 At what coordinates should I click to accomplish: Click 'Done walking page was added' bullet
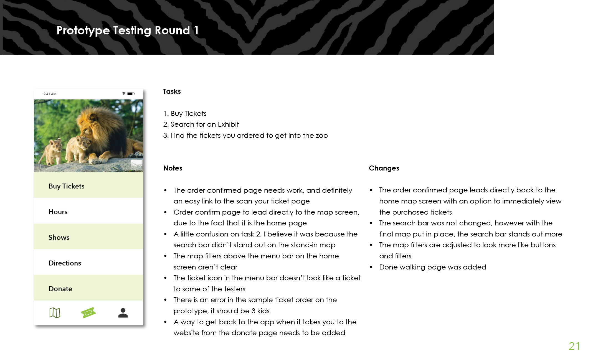tap(432, 267)
